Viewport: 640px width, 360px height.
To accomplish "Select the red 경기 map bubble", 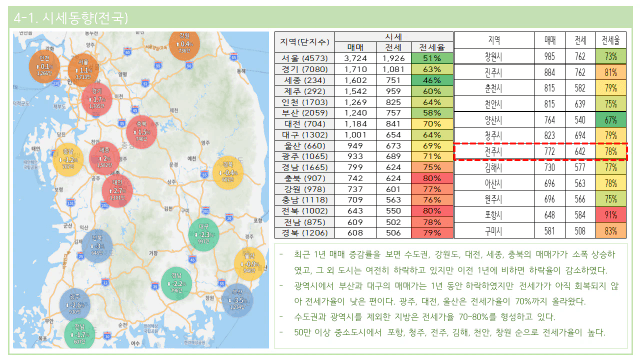I will (x=97, y=100).
